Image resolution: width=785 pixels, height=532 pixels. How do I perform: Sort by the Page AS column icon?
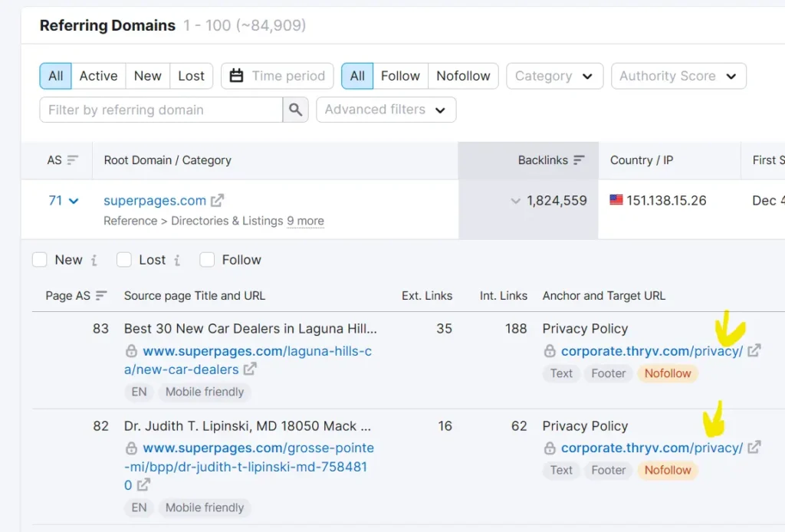(x=101, y=296)
